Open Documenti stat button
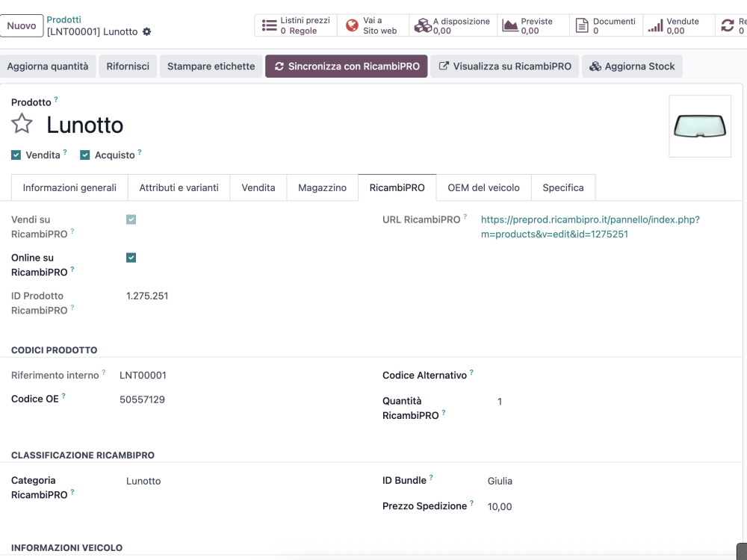 click(x=606, y=25)
